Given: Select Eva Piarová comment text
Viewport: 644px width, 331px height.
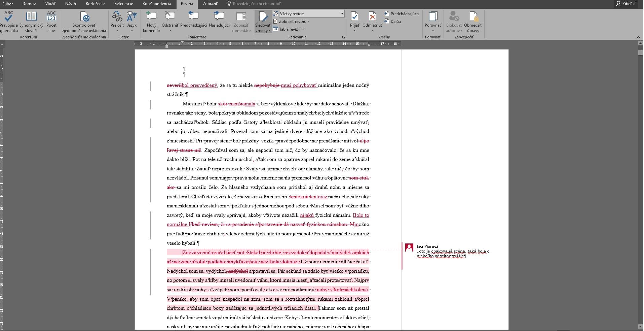Looking at the screenshot, I should pos(453,254).
